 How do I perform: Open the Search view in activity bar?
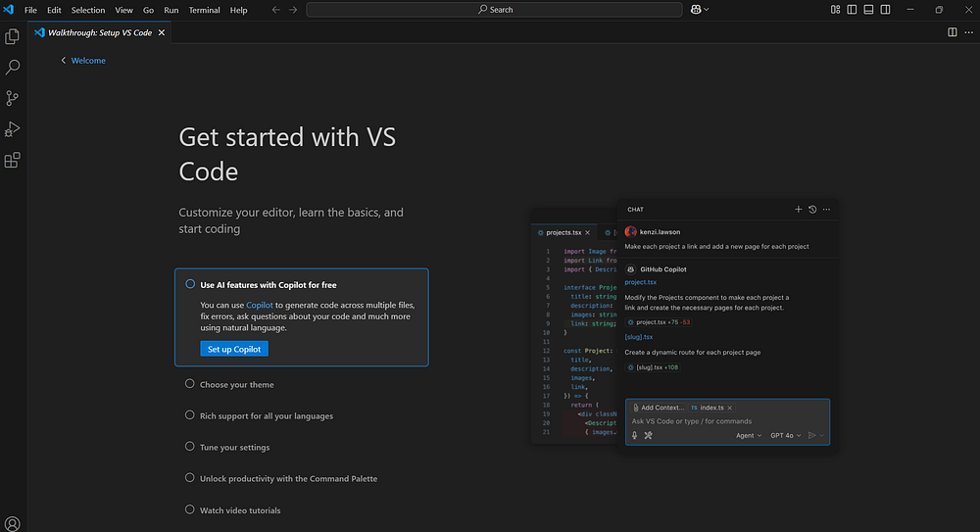tap(13, 68)
